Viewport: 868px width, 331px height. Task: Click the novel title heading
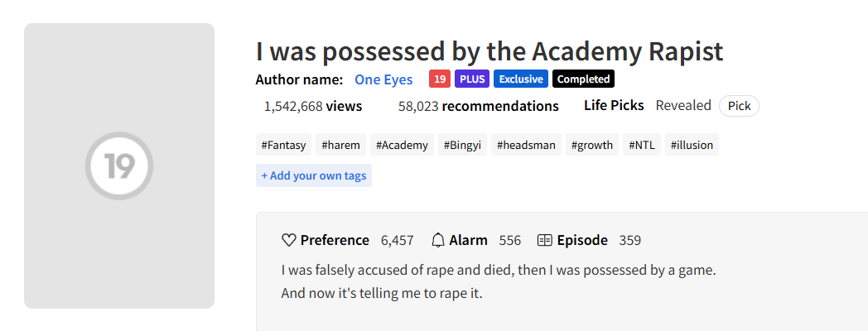tap(489, 51)
